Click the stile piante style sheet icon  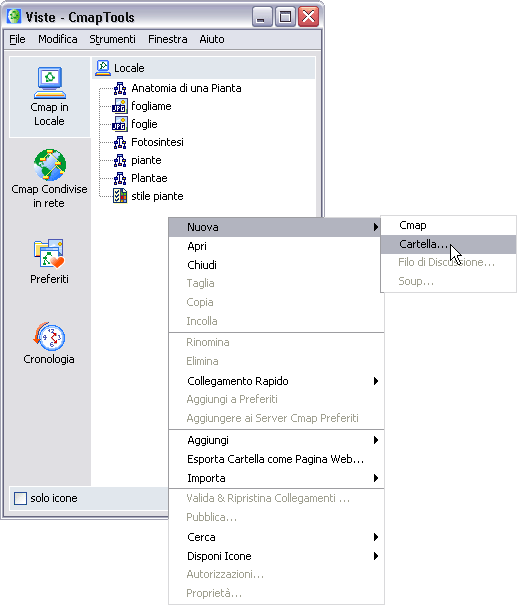120,196
